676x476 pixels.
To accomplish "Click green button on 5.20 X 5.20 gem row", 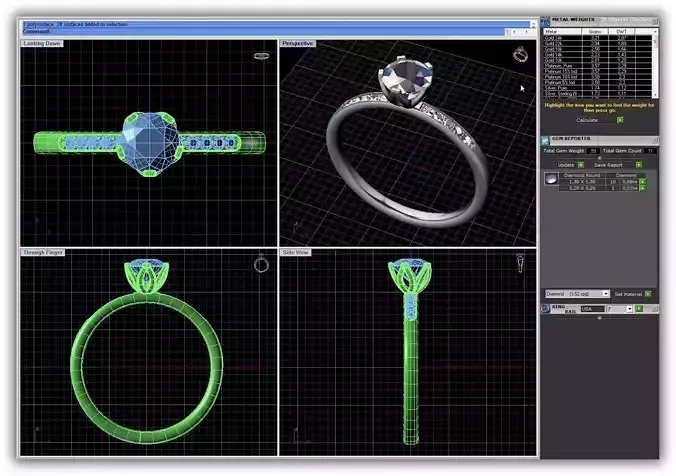I will pos(643,188).
